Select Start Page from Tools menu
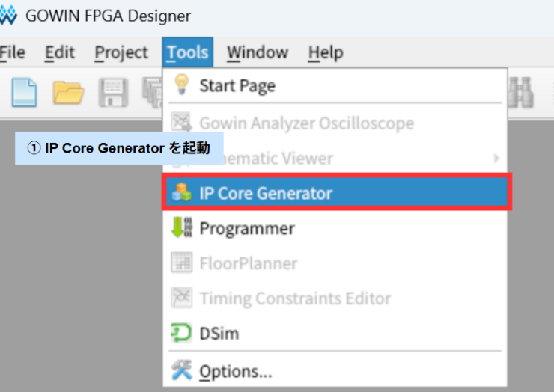 (237, 85)
